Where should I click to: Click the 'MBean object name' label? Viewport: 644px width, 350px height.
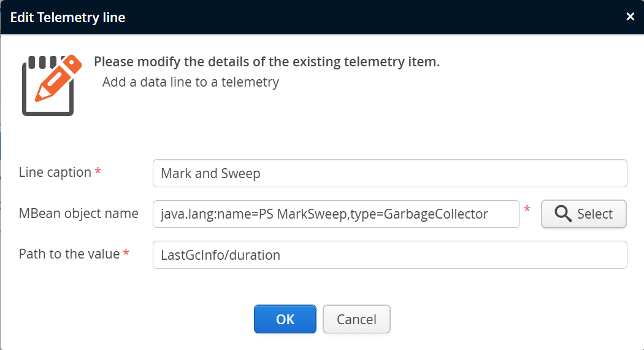(79, 213)
